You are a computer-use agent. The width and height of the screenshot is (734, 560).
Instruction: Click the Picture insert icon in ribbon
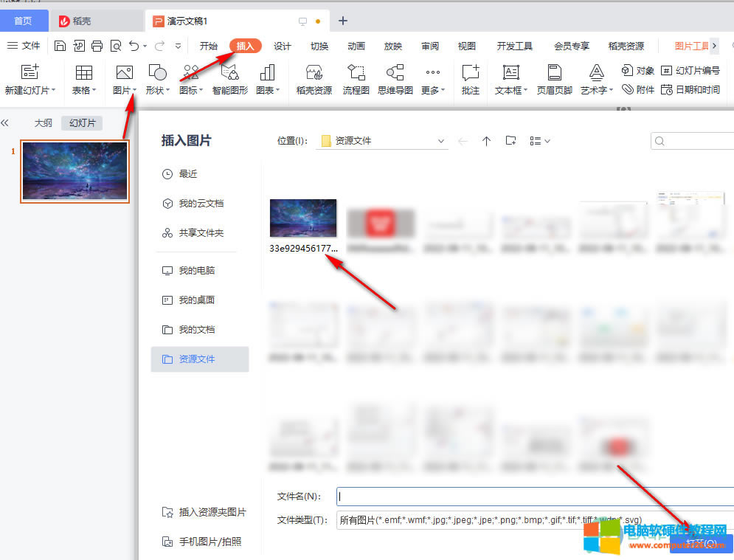124,73
